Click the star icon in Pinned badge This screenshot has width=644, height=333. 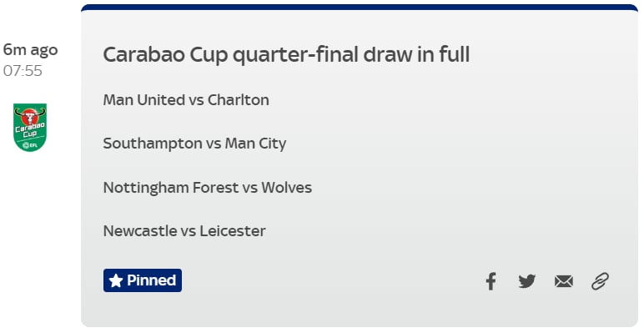coord(116,280)
